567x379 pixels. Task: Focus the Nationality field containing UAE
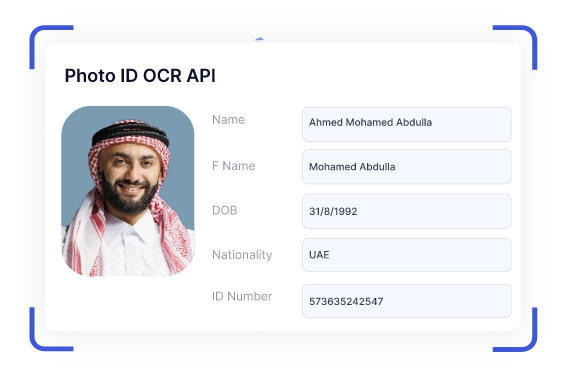(x=406, y=255)
